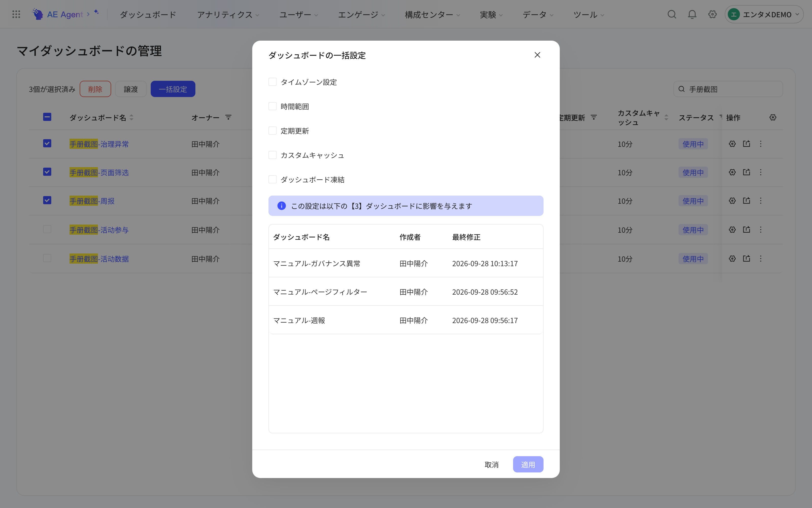The height and width of the screenshot is (508, 812).
Task: Open the 実験 nav menu
Action: [491, 14]
